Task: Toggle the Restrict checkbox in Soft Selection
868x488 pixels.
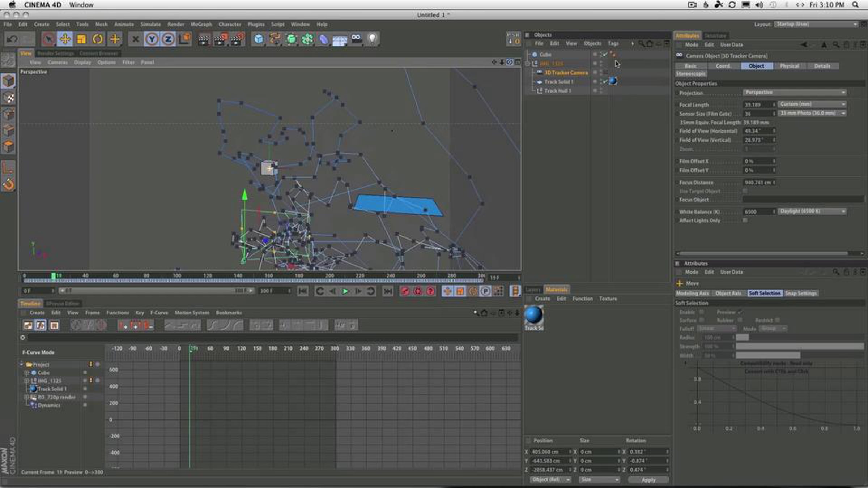Action: click(777, 320)
